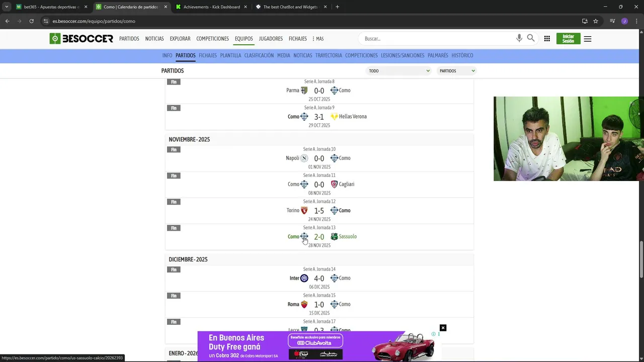Image resolution: width=644 pixels, height=362 pixels.
Task: Open NOTICIAS in main navigation
Action: 154,39
